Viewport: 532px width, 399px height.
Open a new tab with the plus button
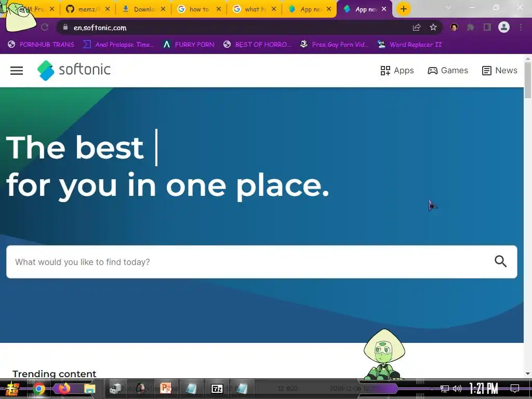(403, 9)
